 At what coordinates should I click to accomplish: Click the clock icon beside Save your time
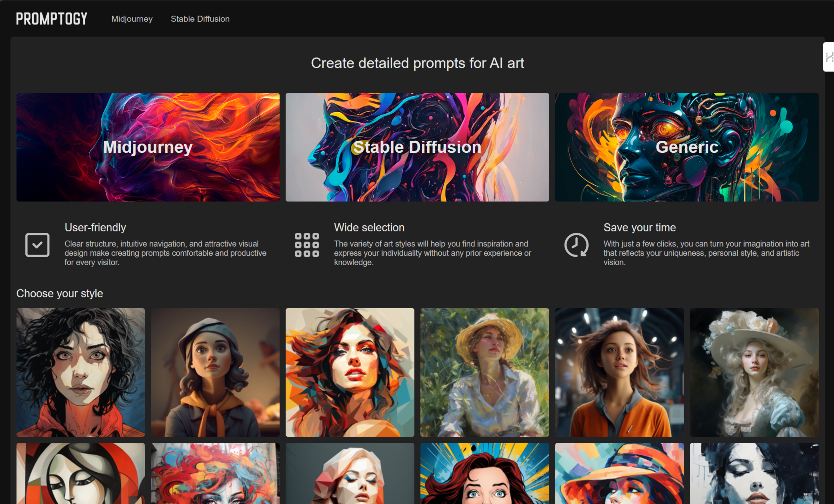[x=576, y=245]
